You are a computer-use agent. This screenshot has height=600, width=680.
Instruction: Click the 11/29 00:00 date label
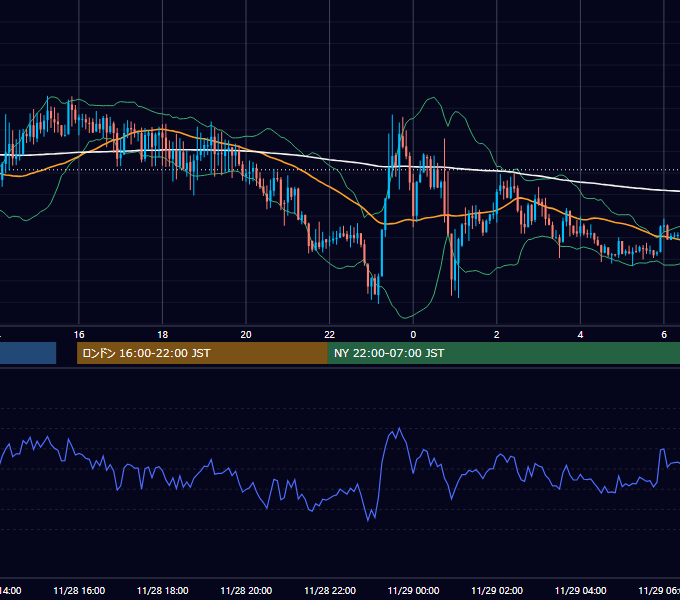[x=413, y=591]
